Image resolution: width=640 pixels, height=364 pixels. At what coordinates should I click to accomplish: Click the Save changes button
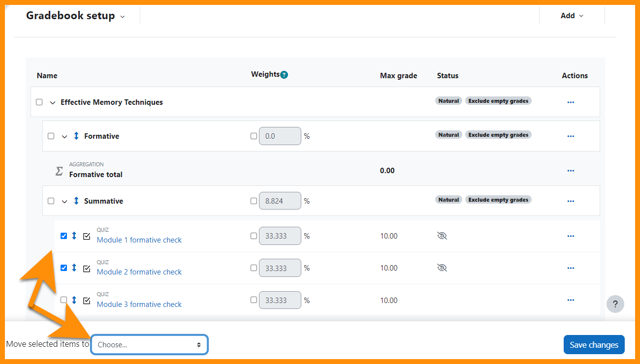point(594,344)
